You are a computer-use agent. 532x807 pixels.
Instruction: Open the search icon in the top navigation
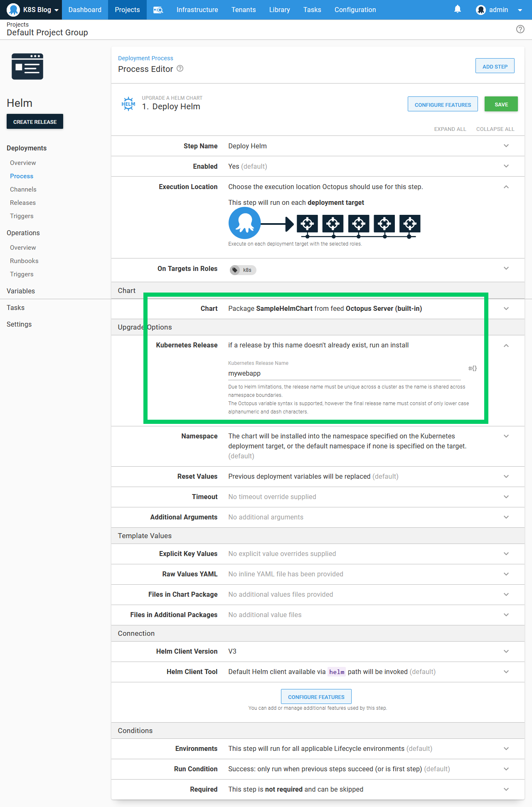pos(158,10)
